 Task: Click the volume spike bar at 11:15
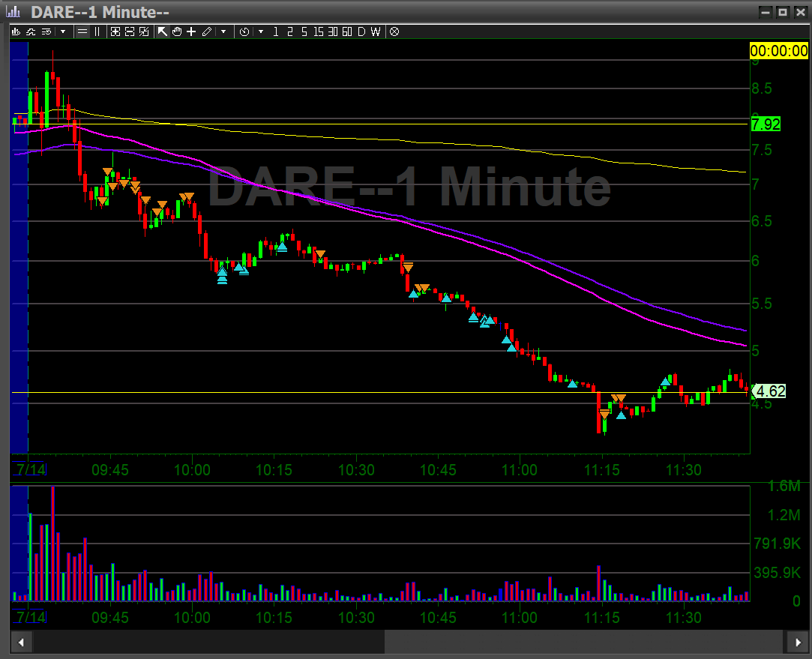pos(598,583)
